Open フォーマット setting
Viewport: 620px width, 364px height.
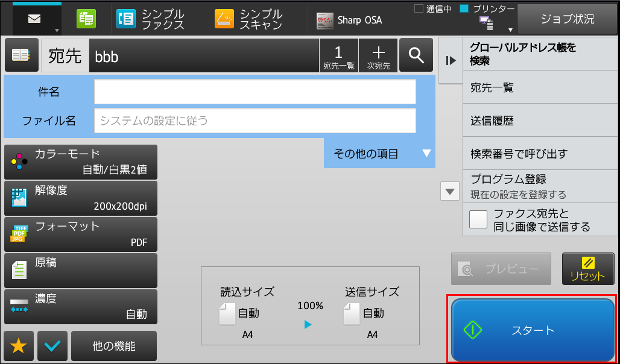click(81, 234)
